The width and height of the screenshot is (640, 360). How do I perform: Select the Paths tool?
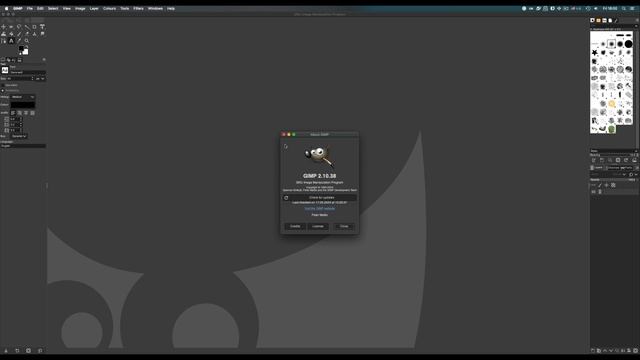pos(3,41)
